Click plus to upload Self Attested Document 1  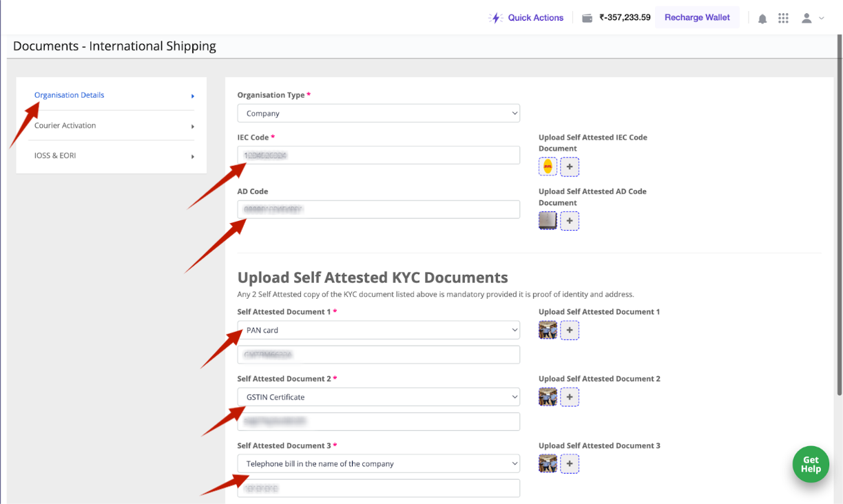(570, 330)
